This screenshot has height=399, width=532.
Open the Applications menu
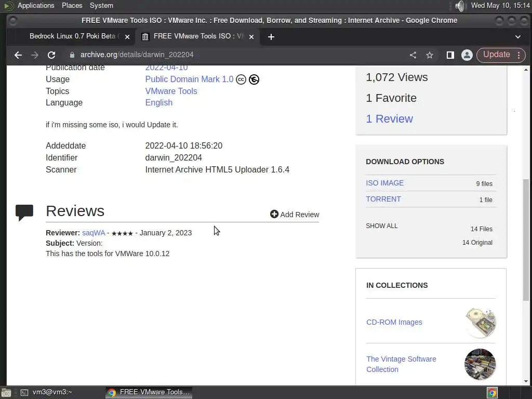click(36, 5)
